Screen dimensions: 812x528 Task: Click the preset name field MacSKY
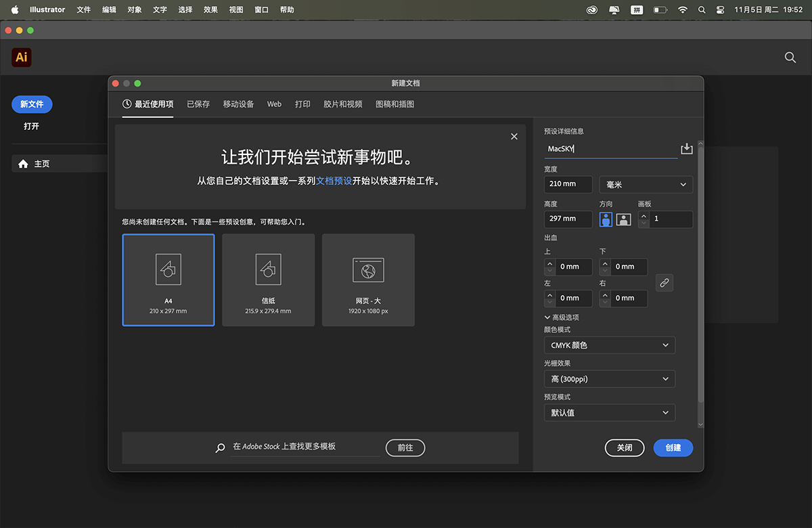point(610,149)
